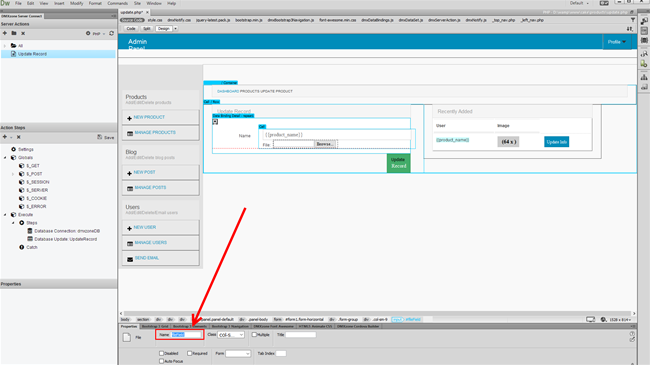Screen dimensions: 650x365
Task: Switch to Split view
Action: [147, 29]
